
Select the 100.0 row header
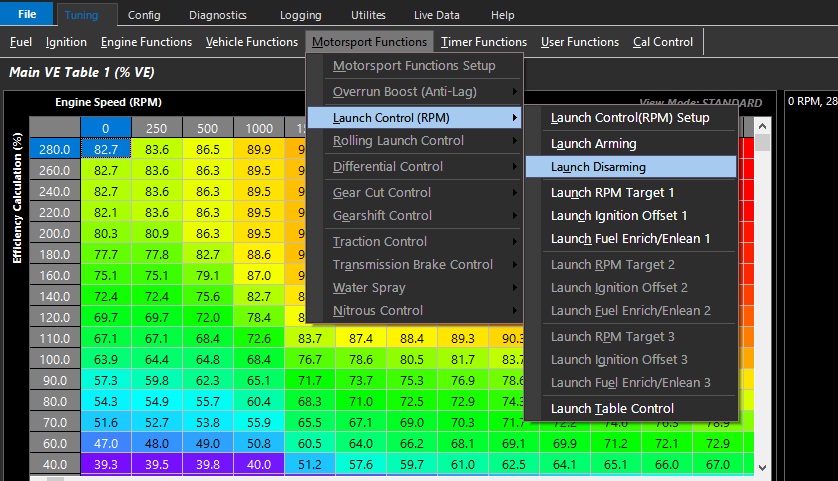pyautogui.click(x=55, y=359)
